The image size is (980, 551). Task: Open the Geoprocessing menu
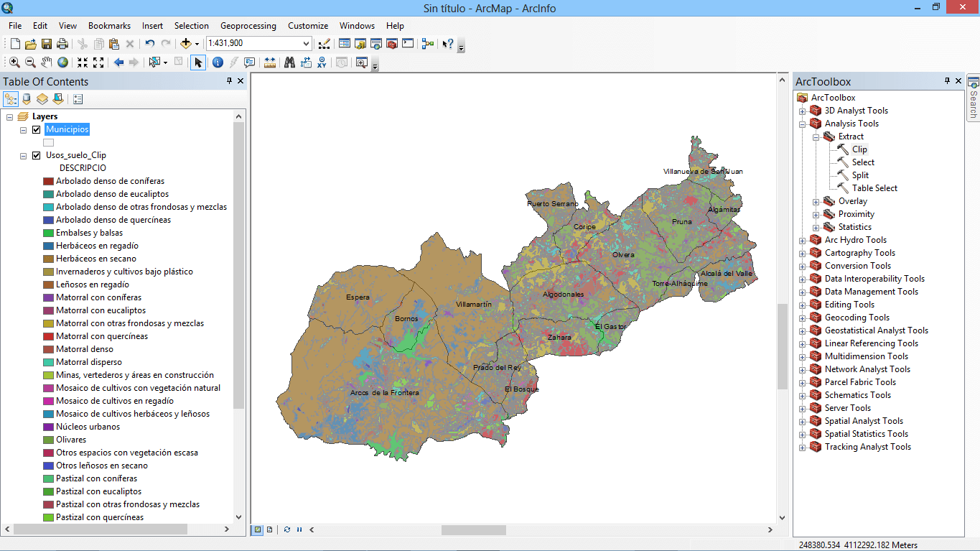pos(248,26)
